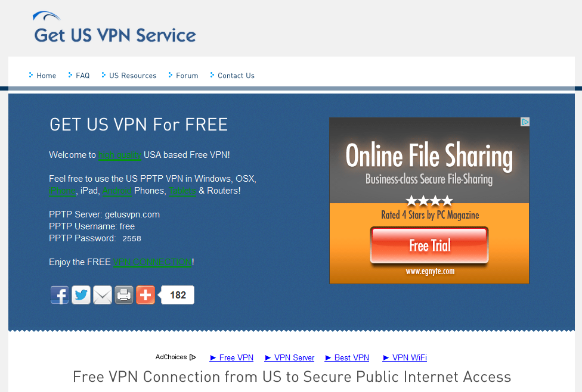Open the FAQ menu item
This screenshot has height=392, width=582.
tap(79, 76)
